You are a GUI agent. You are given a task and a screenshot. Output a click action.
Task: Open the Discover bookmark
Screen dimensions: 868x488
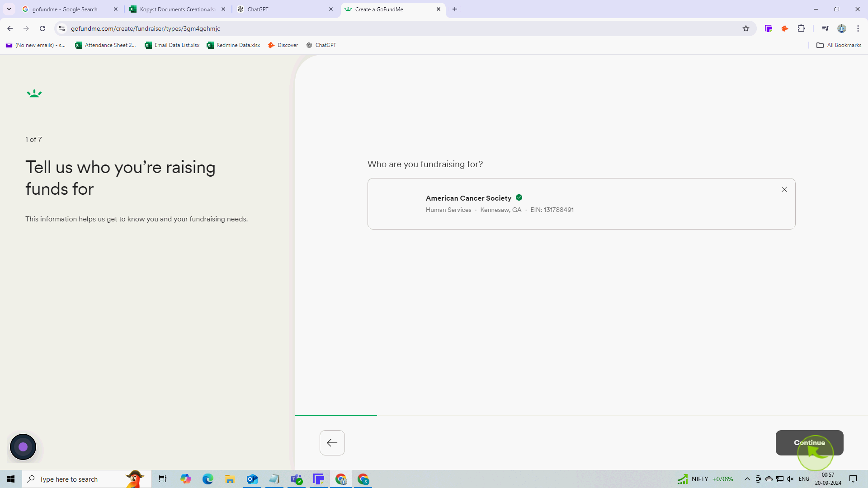click(283, 45)
